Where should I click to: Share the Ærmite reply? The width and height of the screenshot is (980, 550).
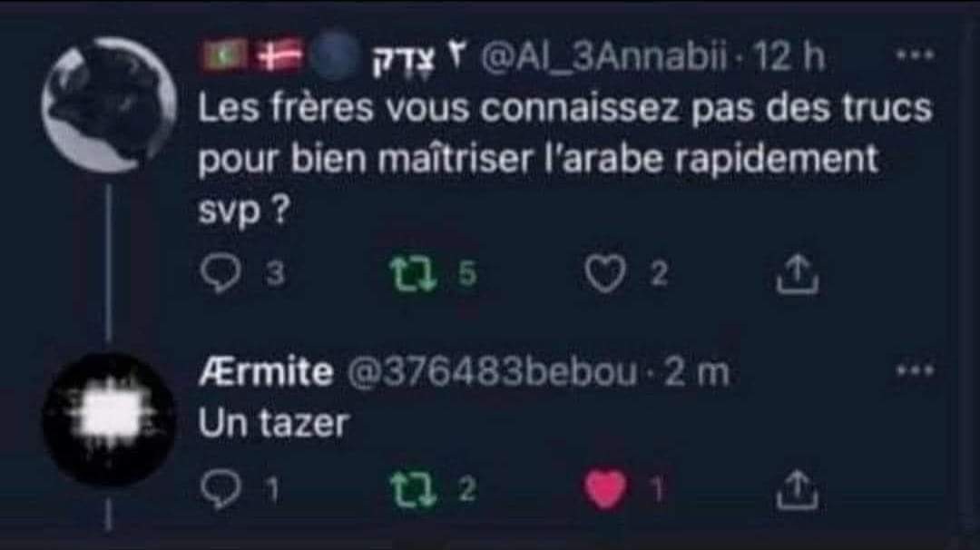tap(797, 490)
